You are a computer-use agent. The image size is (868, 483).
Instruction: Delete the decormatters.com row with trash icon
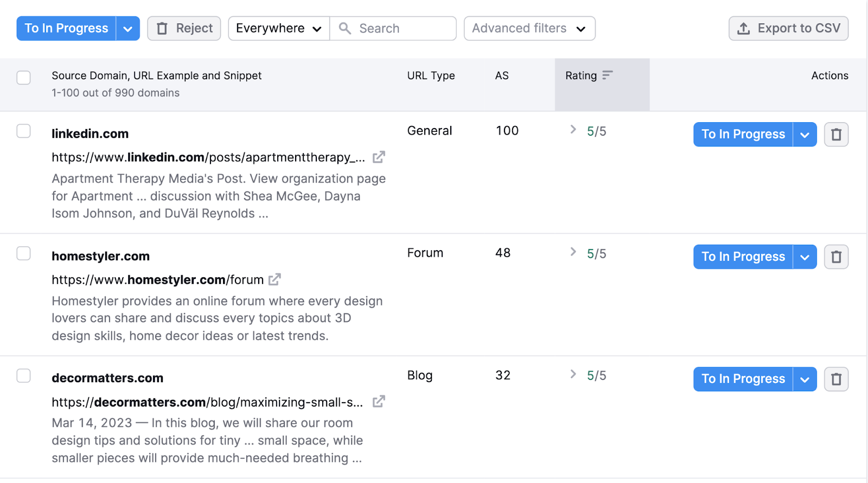pos(836,379)
